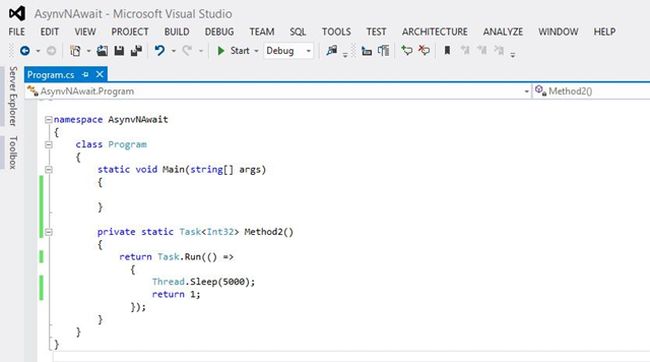Open the Undo history dropdown arrow

click(174, 51)
